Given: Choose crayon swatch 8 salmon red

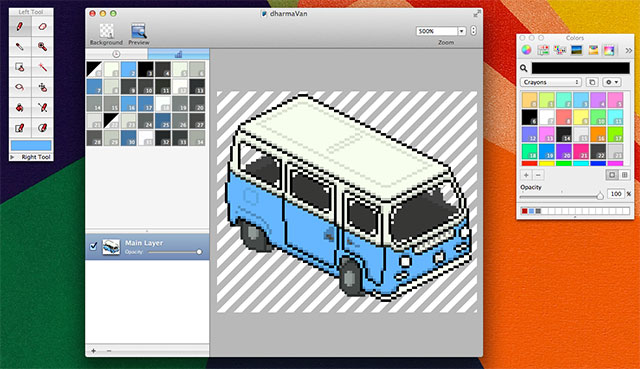Looking at the screenshot, I should point(564,117).
